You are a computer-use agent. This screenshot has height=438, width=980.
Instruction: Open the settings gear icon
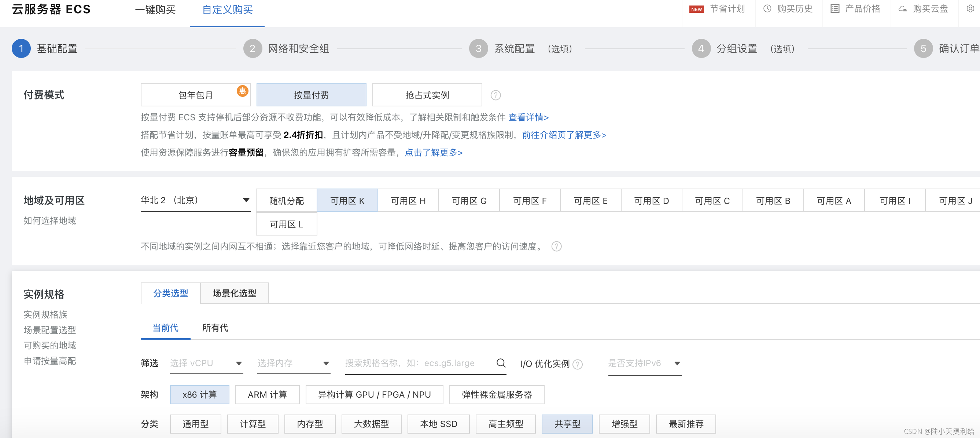click(970, 8)
